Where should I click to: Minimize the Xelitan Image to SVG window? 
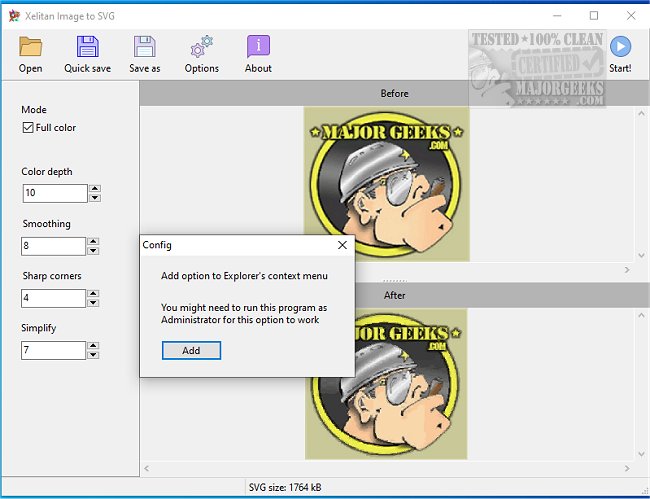coord(557,16)
